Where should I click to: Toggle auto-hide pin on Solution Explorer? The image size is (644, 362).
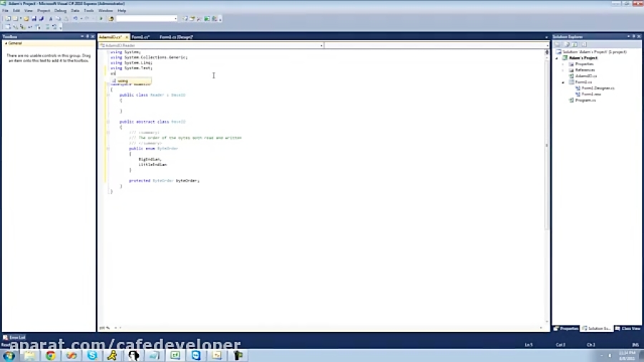(x=633, y=36)
